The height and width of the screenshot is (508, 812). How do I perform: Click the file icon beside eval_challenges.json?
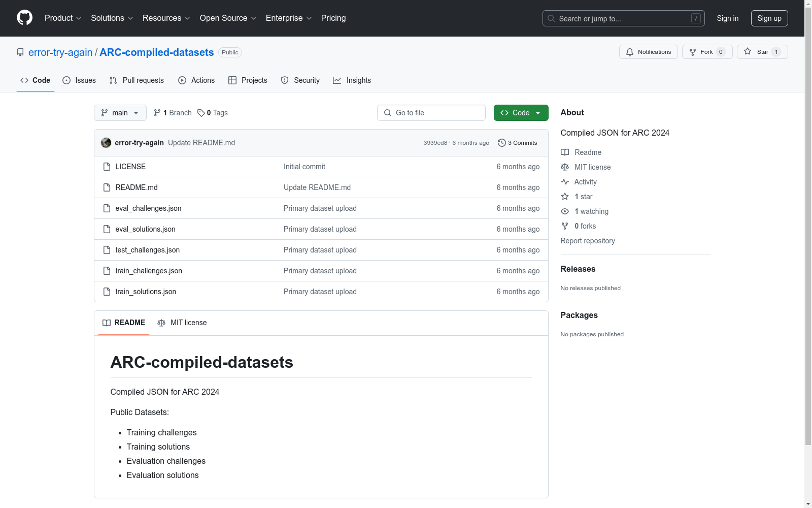(107, 208)
